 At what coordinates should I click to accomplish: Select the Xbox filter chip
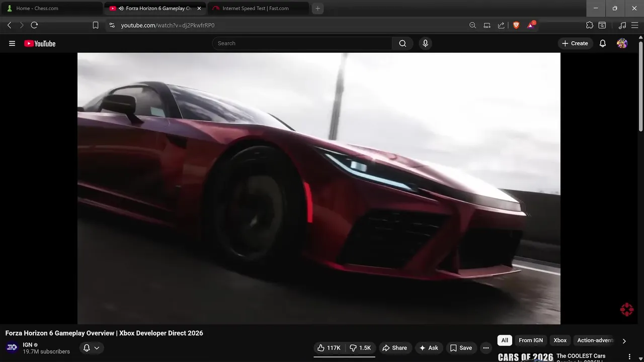point(560,340)
